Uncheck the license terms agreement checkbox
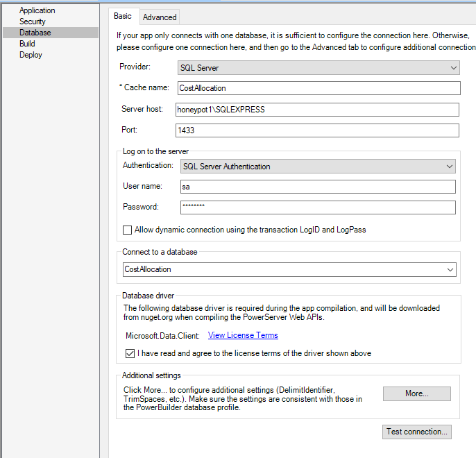The height and width of the screenshot is (458, 476). tap(129, 353)
